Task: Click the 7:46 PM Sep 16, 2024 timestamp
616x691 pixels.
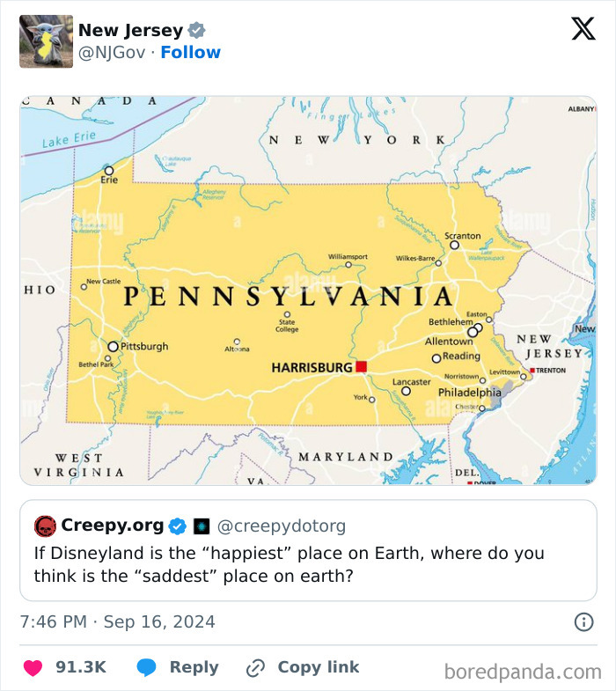Action: 118,621
